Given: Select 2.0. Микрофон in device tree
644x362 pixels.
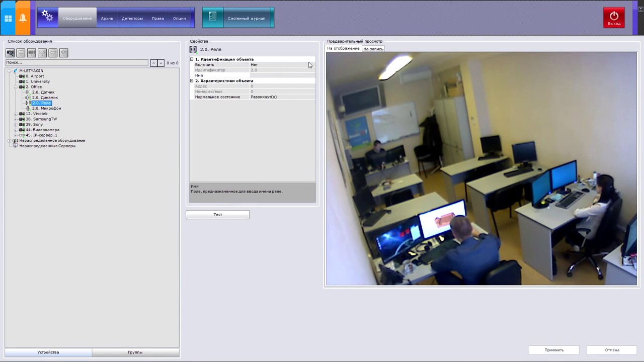Looking at the screenshot, I should pos(46,109).
